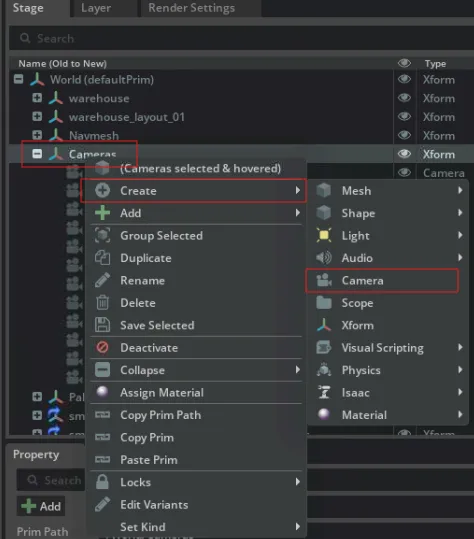Expand the warehouse_layout_01 tree node
The image size is (474, 539).
pyautogui.click(x=37, y=117)
